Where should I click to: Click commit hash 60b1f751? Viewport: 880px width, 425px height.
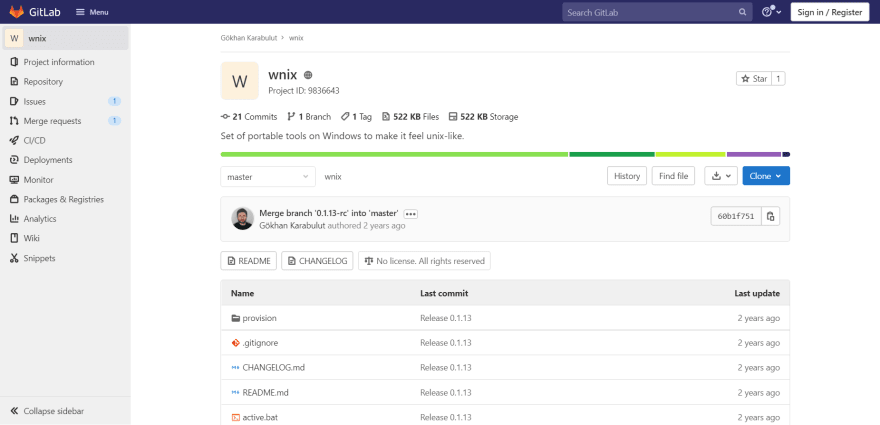click(736, 216)
